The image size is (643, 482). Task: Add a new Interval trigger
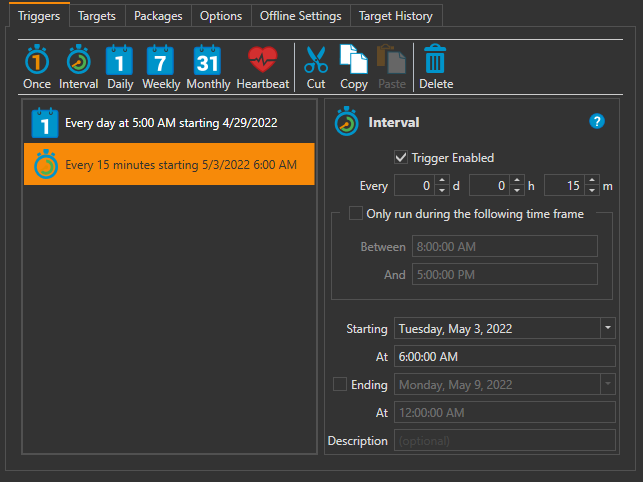click(78, 67)
